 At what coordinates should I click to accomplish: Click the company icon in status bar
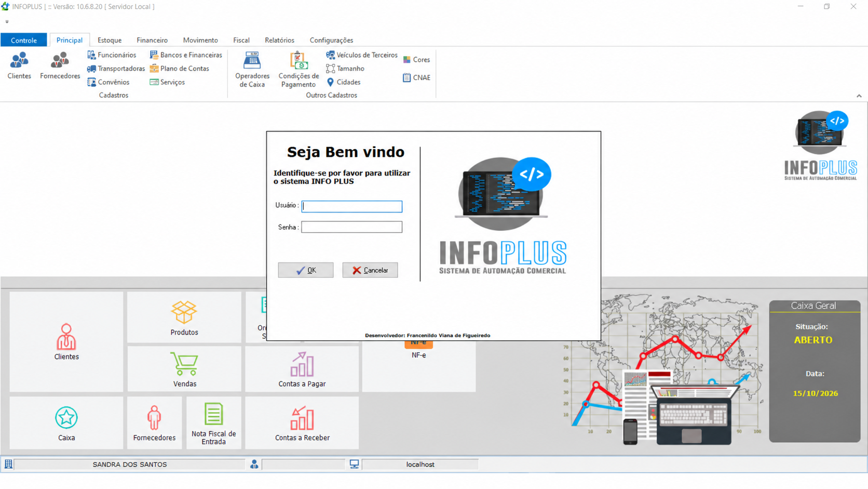point(8,464)
